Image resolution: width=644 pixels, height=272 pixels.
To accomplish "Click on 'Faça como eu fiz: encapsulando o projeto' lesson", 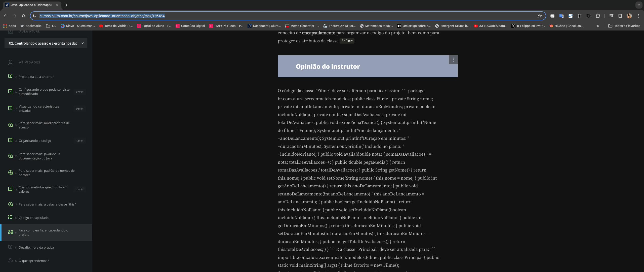I will (x=46, y=232).
